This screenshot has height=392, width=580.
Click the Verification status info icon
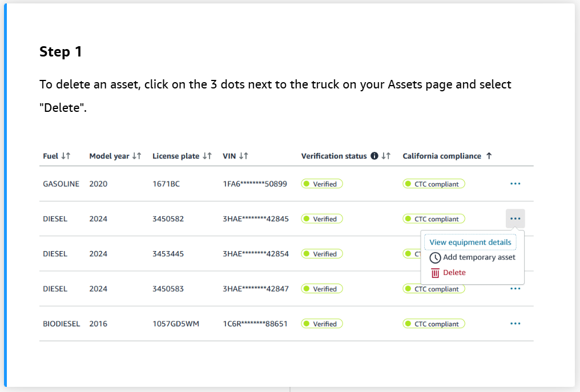[x=374, y=156]
